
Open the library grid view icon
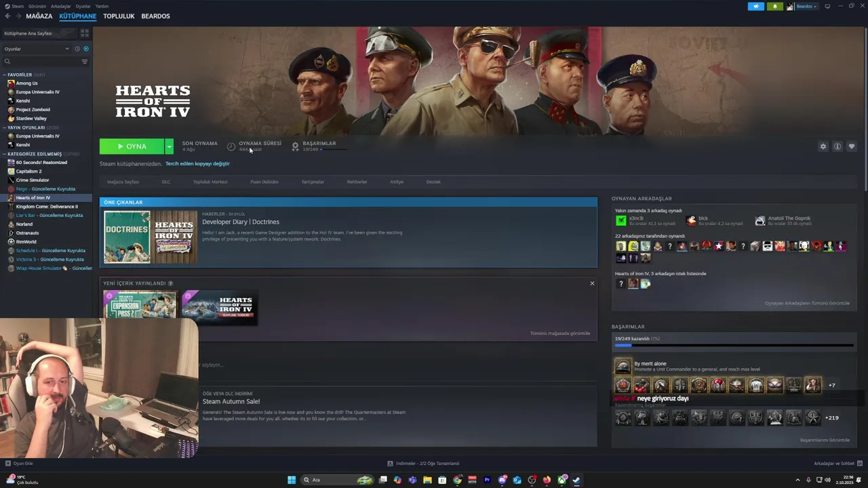(x=85, y=33)
